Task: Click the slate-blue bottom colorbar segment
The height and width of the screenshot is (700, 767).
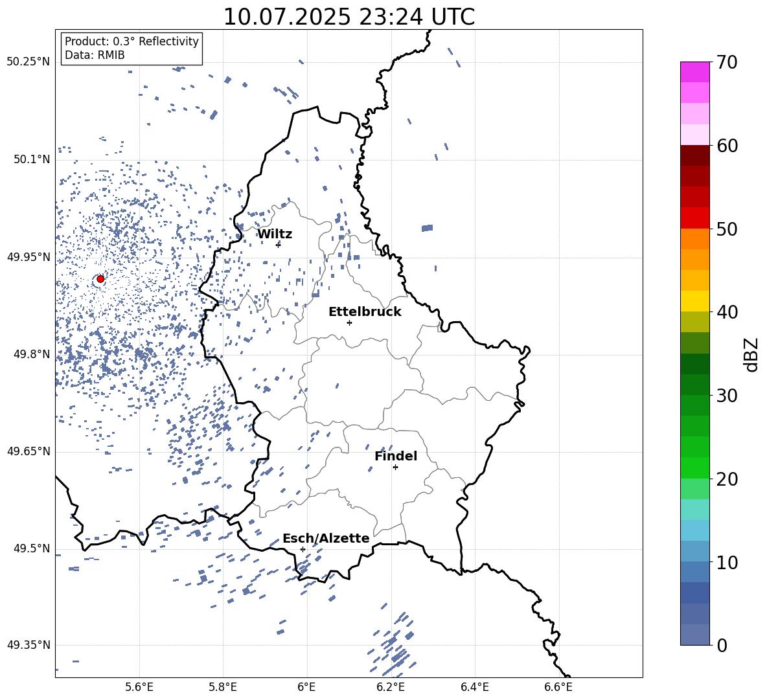Action: click(x=695, y=634)
